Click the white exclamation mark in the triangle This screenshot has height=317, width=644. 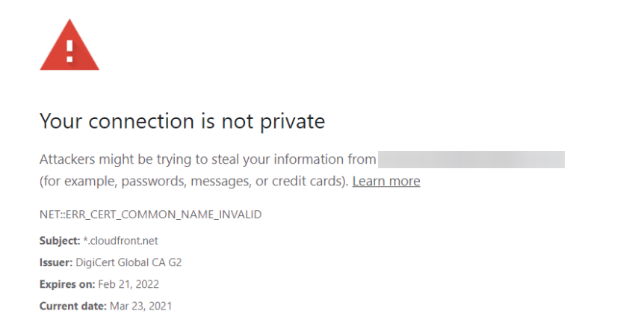[69, 51]
